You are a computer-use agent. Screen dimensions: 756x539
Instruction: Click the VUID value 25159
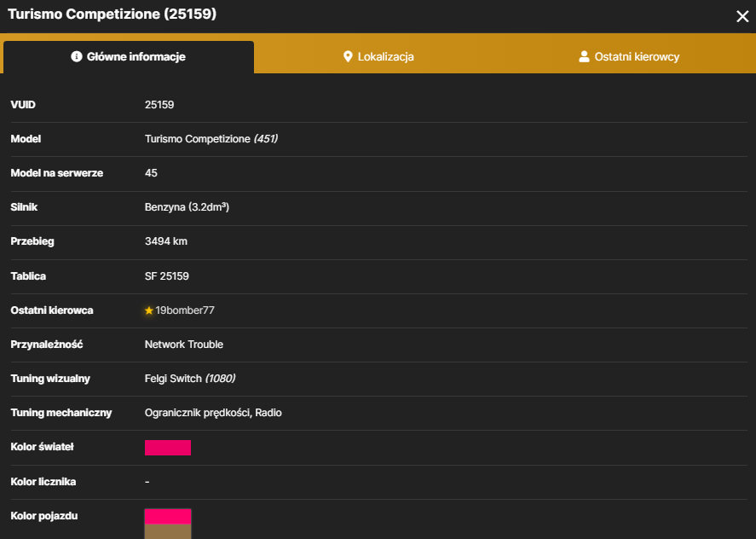(159, 105)
